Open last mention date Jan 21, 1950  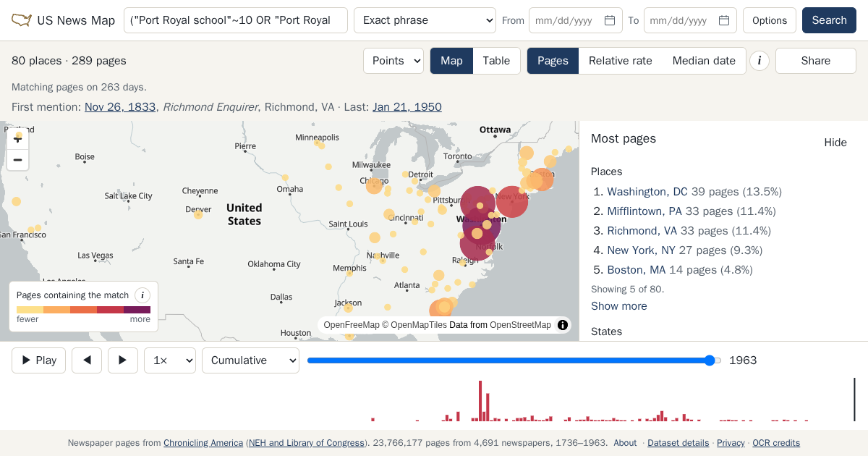pyautogui.click(x=407, y=107)
